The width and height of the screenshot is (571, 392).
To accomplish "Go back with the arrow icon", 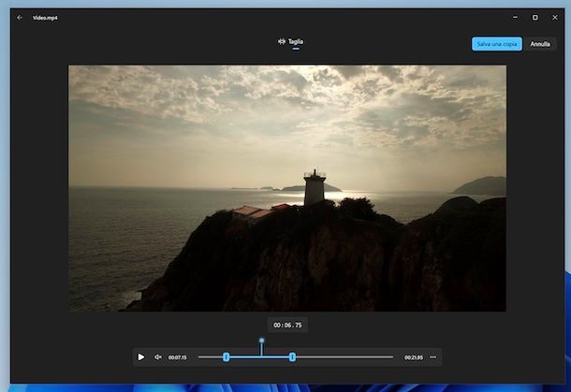I will click(20, 18).
